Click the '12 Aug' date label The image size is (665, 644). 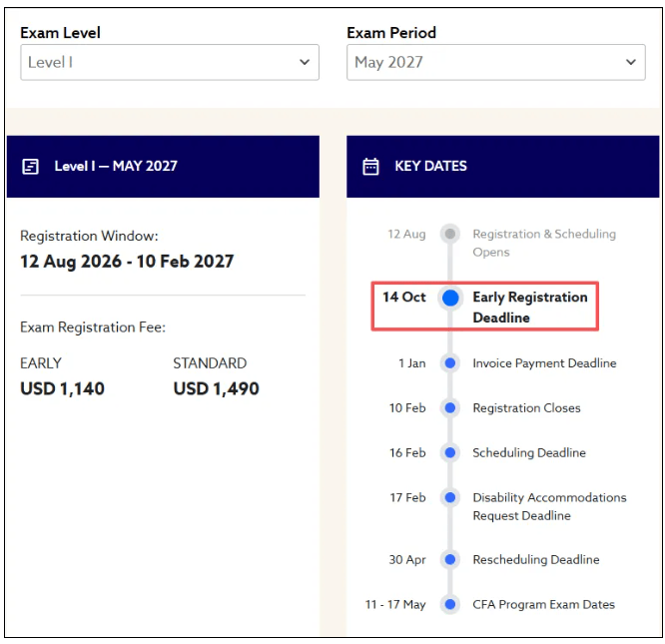pyautogui.click(x=406, y=234)
